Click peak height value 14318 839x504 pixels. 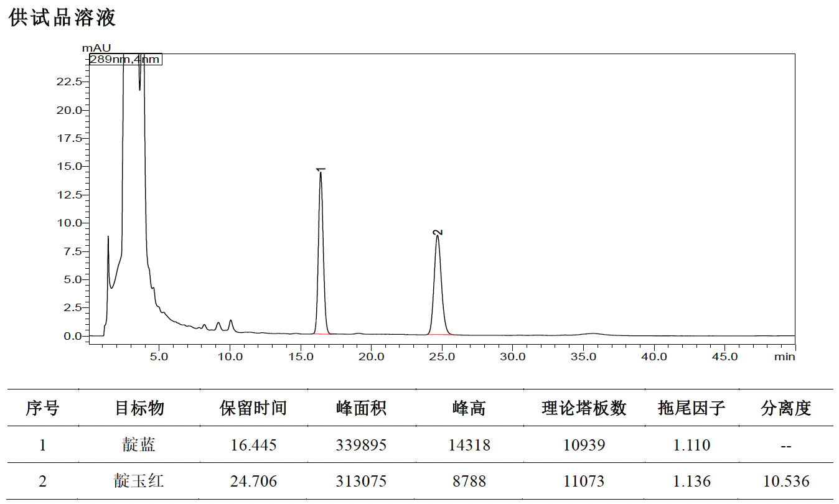coord(469,446)
